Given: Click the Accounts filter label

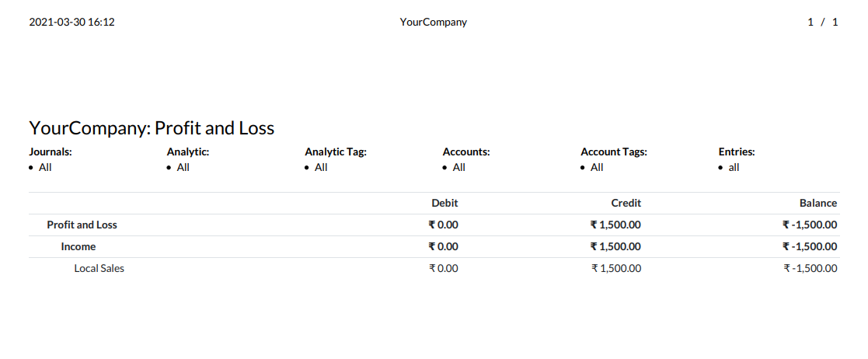Looking at the screenshot, I should coord(466,152).
